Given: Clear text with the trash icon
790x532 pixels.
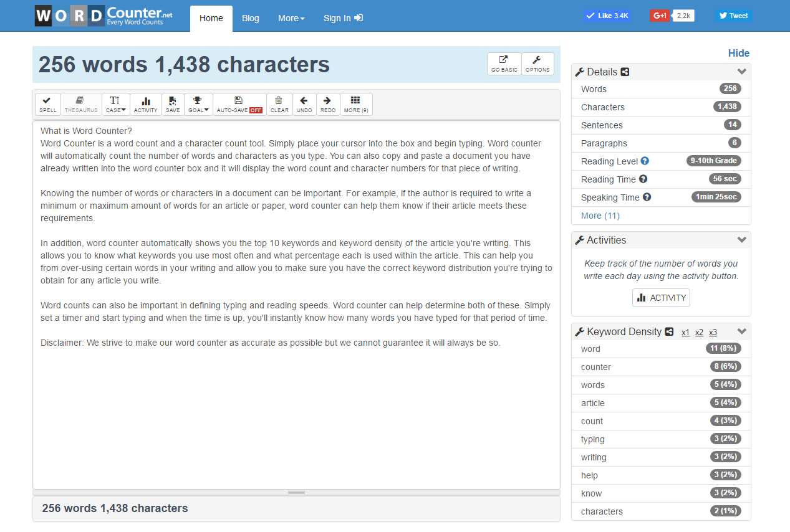Looking at the screenshot, I should (279, 104).
